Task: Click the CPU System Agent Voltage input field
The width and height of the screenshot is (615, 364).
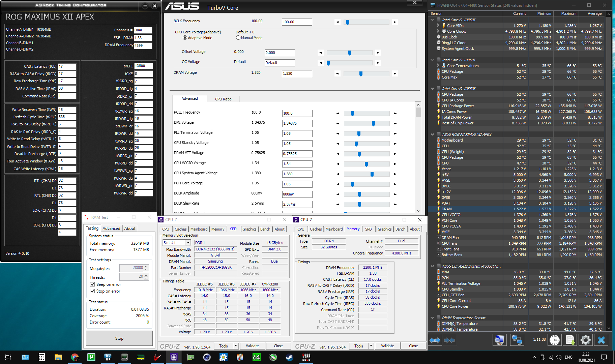Action: coord(297,174)
